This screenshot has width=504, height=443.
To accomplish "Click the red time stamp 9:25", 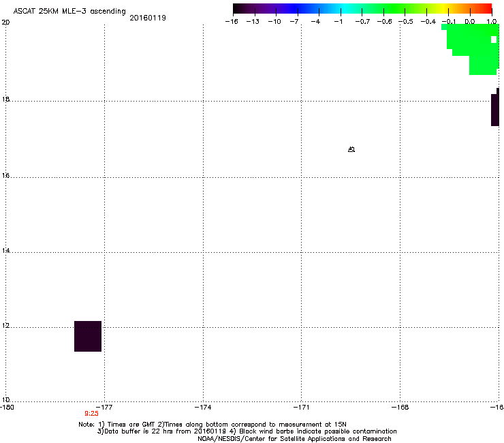I will click(92, 414).
